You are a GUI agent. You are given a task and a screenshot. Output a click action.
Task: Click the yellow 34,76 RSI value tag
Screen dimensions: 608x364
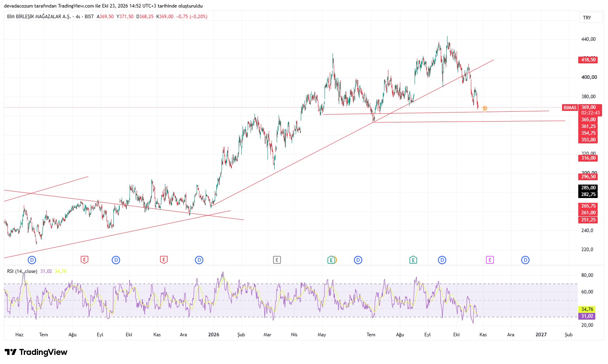pos(587,309)
